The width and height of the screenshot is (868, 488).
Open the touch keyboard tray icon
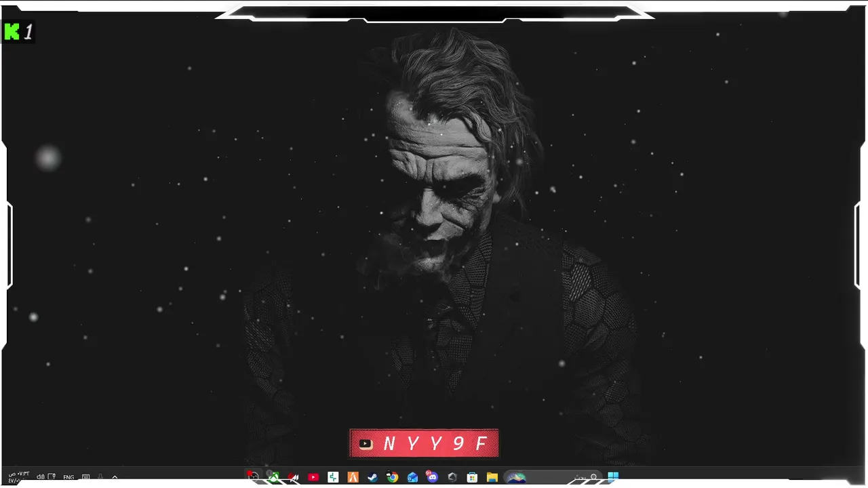pyautogui.click(x=85, y=477)
